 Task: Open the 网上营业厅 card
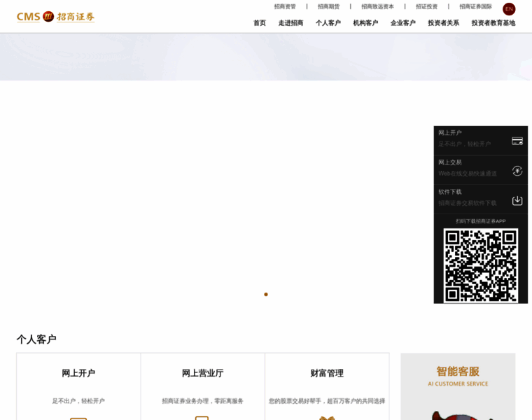202,386
